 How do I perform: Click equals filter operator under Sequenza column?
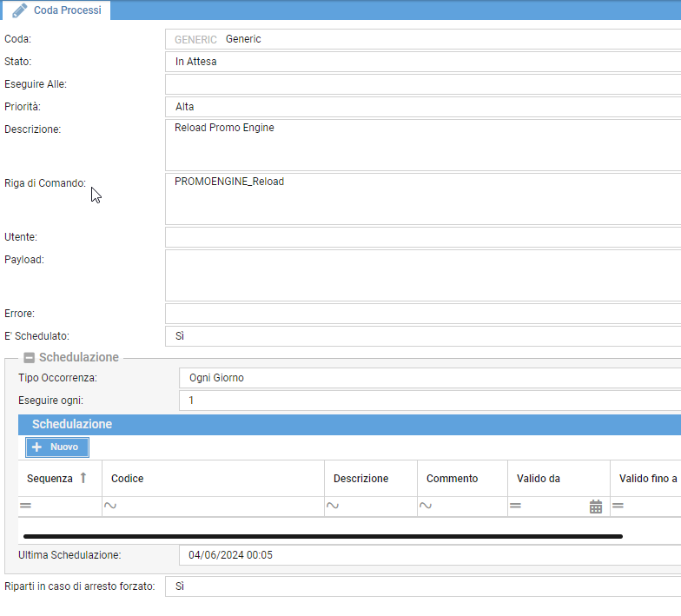click(x=26, y=507)
